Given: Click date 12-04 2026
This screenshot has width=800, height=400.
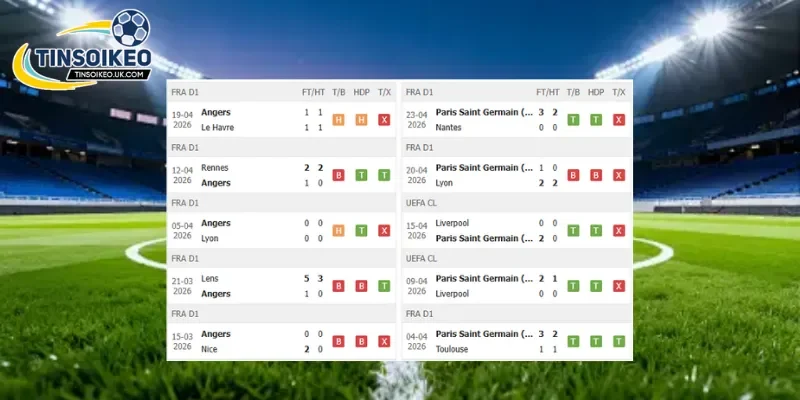Looking at the screenshot, I should pos(182,176).
